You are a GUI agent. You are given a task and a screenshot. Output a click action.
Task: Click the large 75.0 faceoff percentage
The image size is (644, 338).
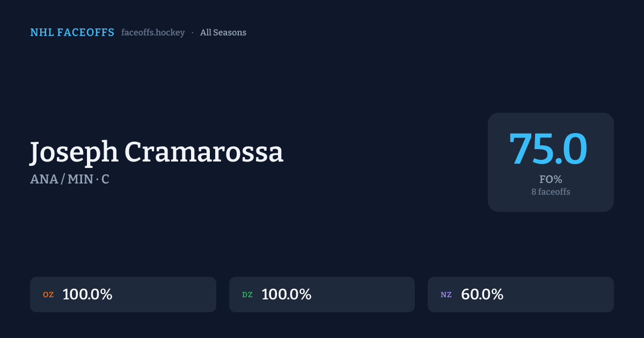tap(548, 149)
